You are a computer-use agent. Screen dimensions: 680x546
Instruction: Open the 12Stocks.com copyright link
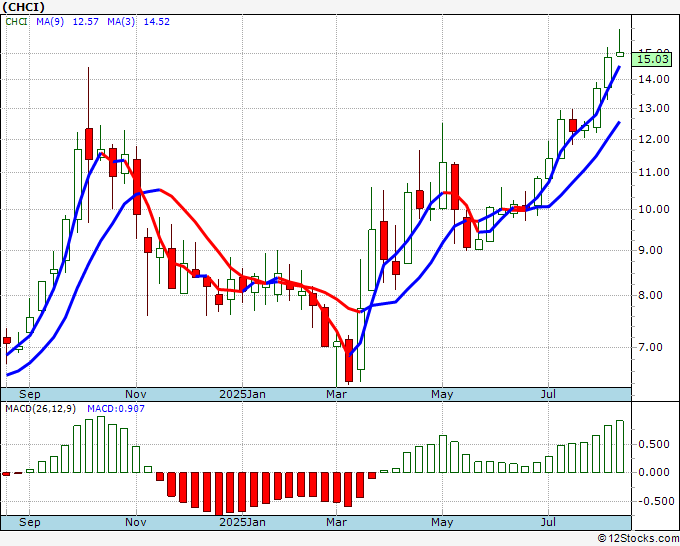tap(638, 539)
